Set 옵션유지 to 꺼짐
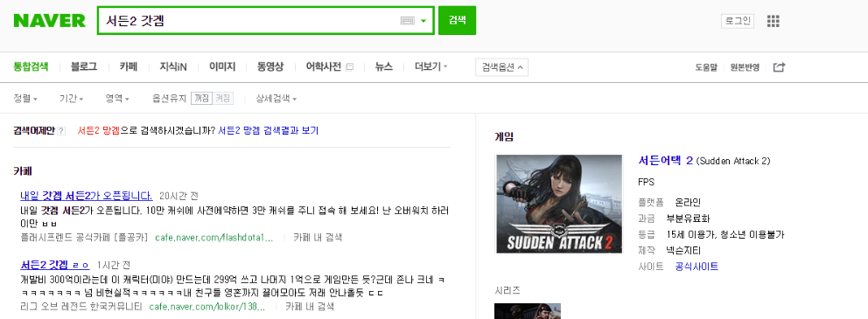Viewport: 868px width, 319px height. pyautogui.click(x=201, y=99)
